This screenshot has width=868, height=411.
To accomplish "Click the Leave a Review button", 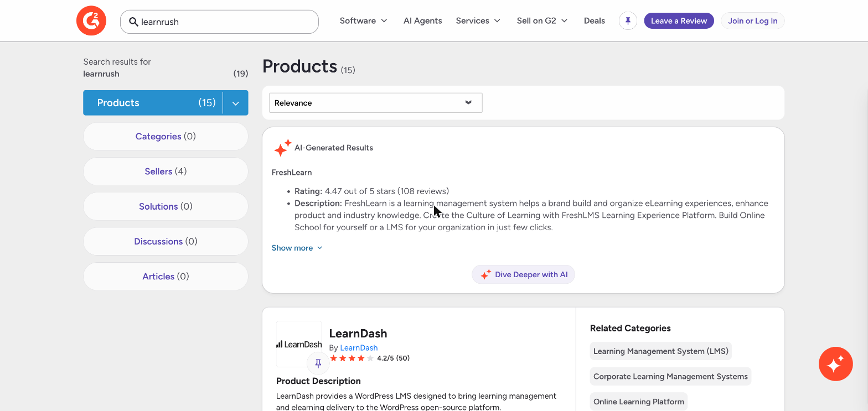I will pyautogui.click(x=679, y=21).
